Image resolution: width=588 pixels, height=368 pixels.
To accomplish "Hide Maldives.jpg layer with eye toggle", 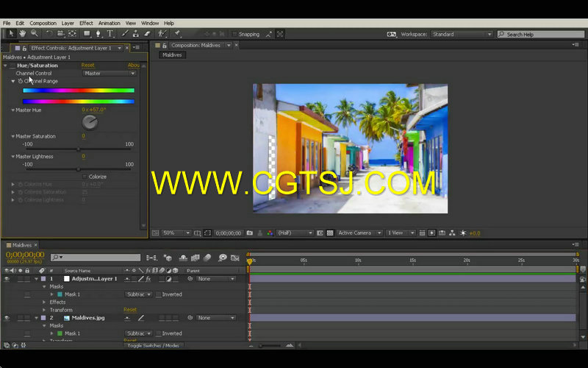I will [7, 318].
